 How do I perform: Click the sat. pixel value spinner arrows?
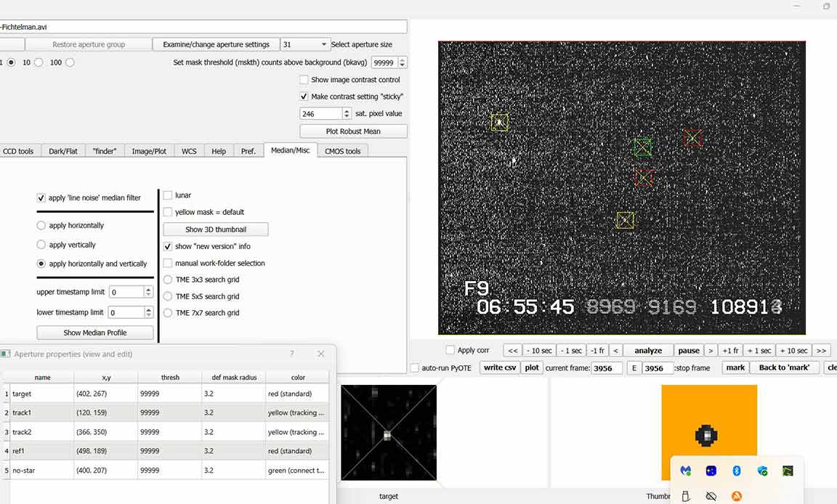(x=346, y=114)
